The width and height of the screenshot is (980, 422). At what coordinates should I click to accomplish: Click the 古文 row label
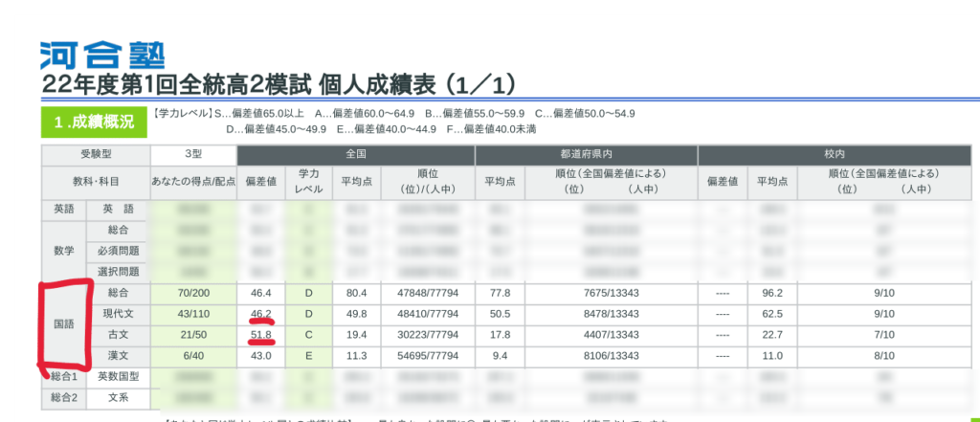[x=118, y=335]
